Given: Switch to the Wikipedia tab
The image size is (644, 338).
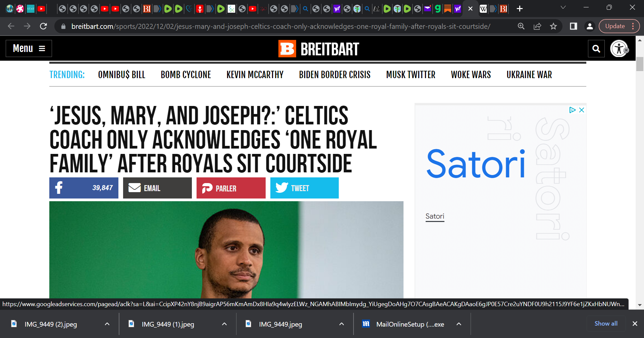Looking at the screenshot, I should coord(483,9).
